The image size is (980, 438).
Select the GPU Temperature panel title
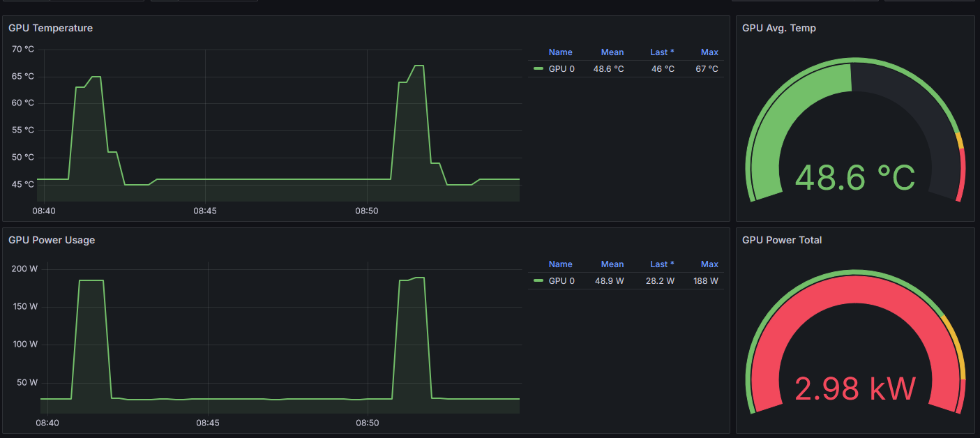[49, 28]
